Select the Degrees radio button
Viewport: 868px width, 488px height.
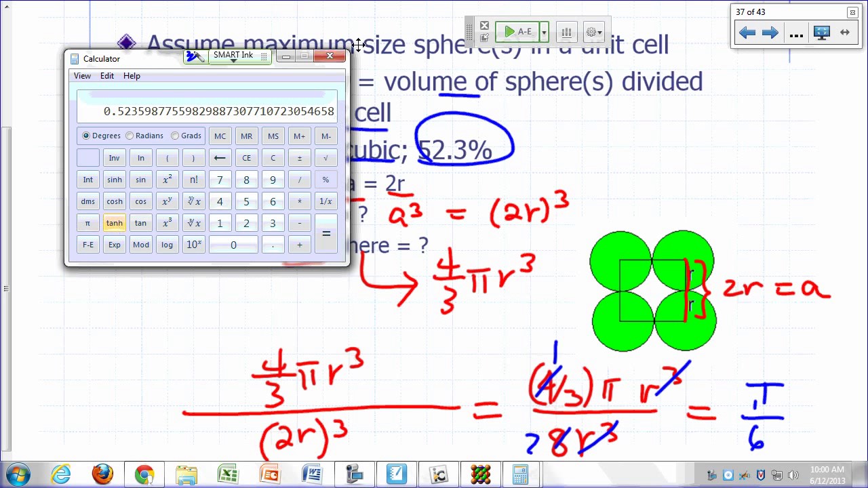pos(86,136)
